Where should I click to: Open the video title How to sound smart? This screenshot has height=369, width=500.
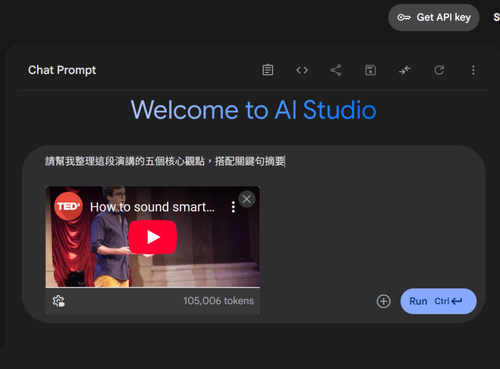coord(152,207)
